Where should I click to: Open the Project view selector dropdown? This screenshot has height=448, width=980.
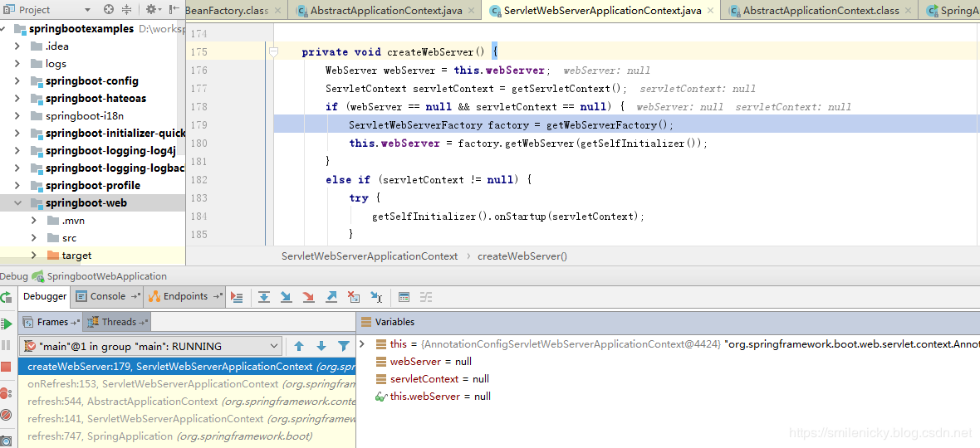click(x=87, y=11)
